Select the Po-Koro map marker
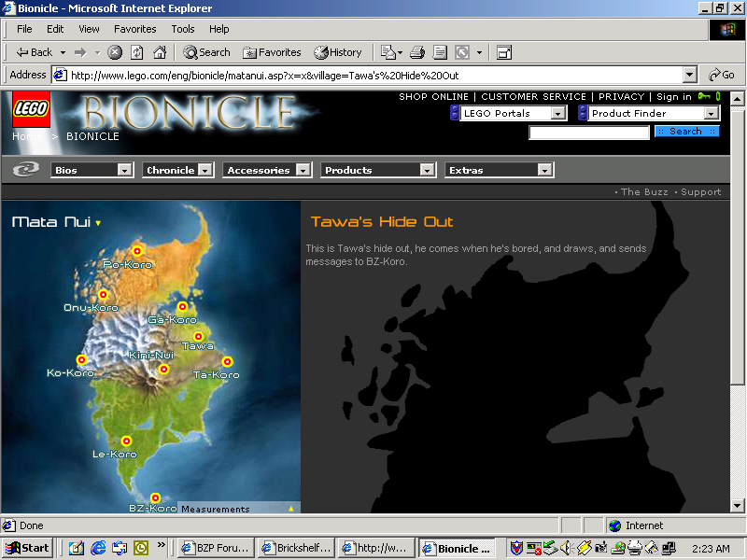The image size is (747, 560). pyautogui.click(x=137, y=251)
